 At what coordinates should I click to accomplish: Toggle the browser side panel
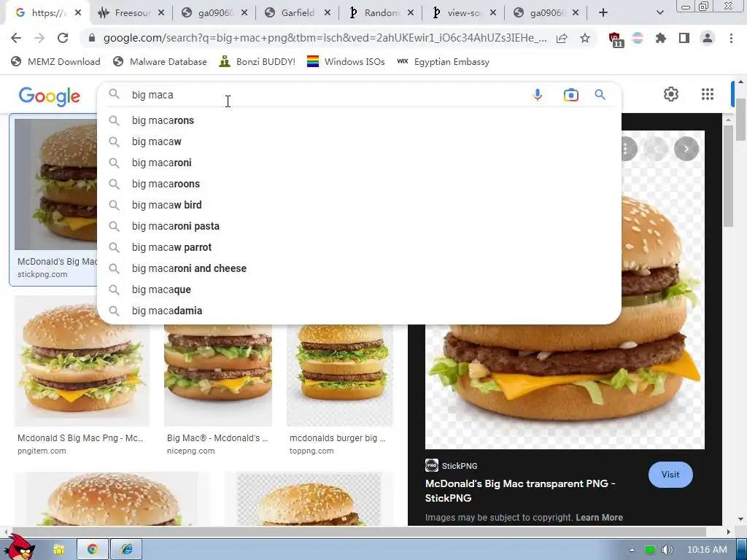(x=684, y=38)
